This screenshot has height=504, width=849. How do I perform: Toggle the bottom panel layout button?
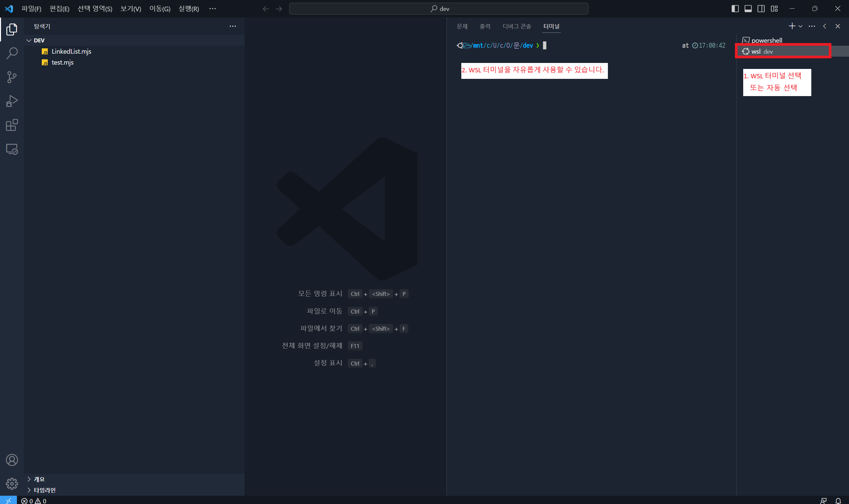coord(748,9)
